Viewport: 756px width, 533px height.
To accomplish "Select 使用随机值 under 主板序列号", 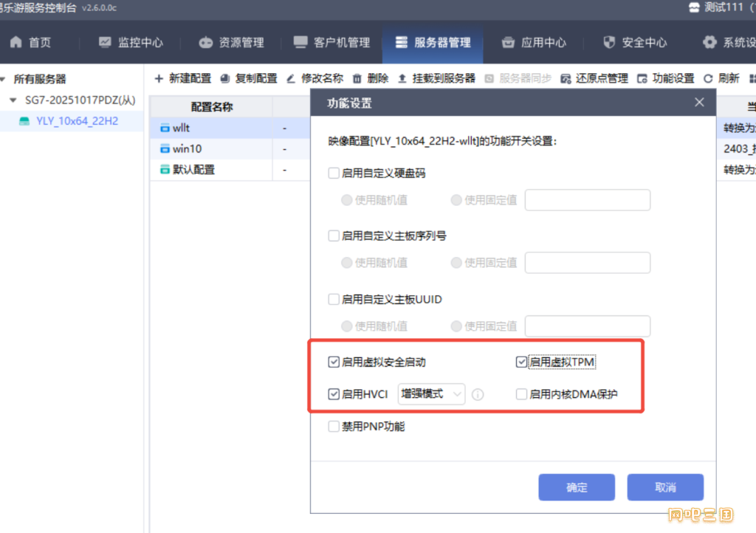I will (347, 263).
